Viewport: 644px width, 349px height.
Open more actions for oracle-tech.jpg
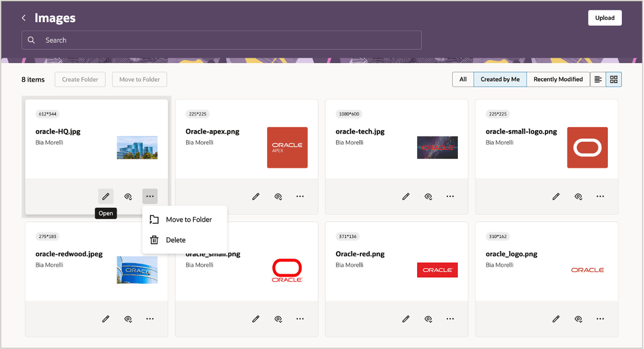coord(450,197)
